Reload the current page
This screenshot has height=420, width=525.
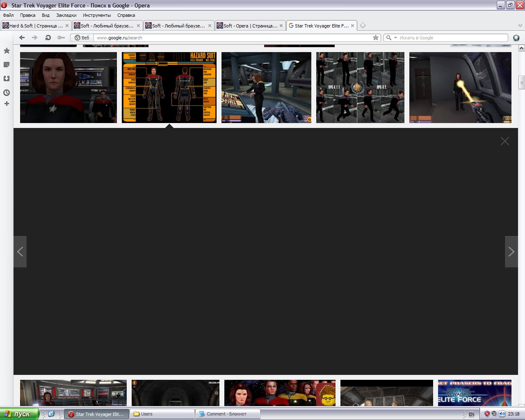tap(48, 38)
